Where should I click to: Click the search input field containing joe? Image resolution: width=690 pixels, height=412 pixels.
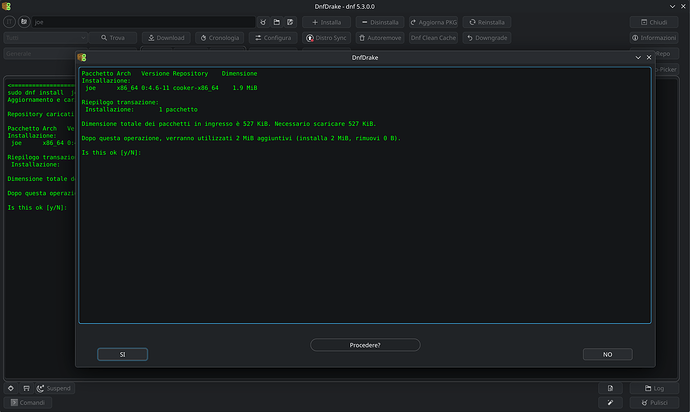(143, 22)
